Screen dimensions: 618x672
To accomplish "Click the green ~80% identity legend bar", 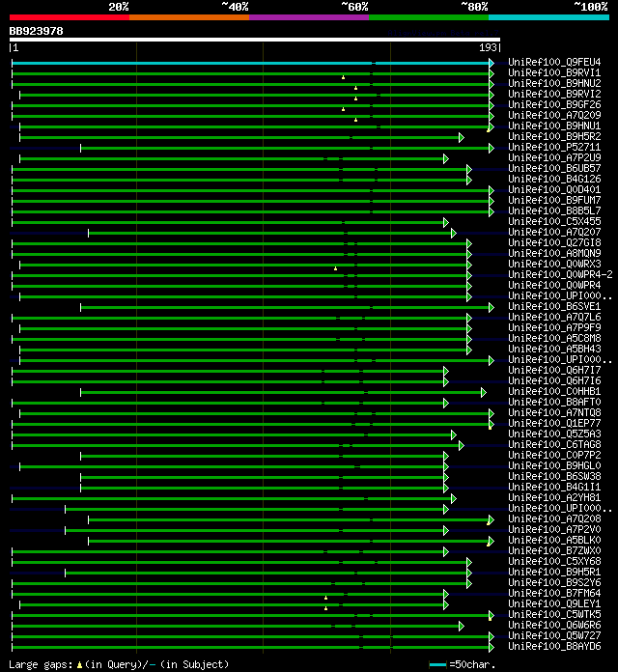I will [x=429, y=17].
